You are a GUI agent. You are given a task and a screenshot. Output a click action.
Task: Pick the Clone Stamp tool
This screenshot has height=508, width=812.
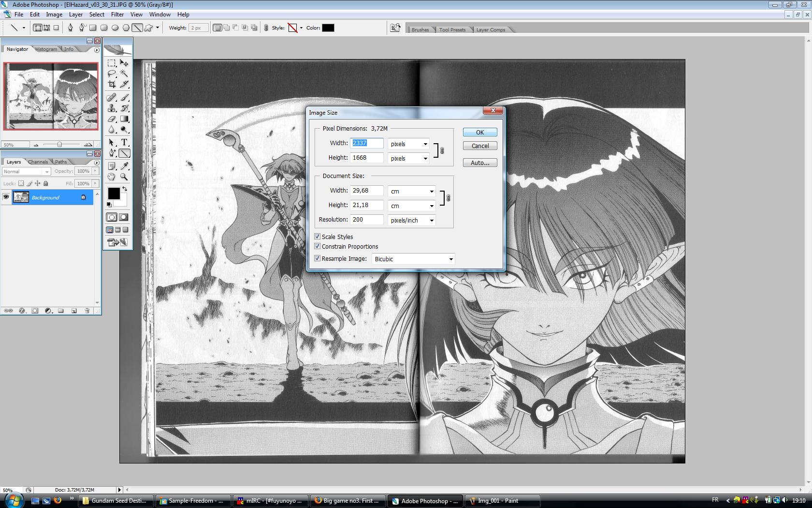coord(112,108)
